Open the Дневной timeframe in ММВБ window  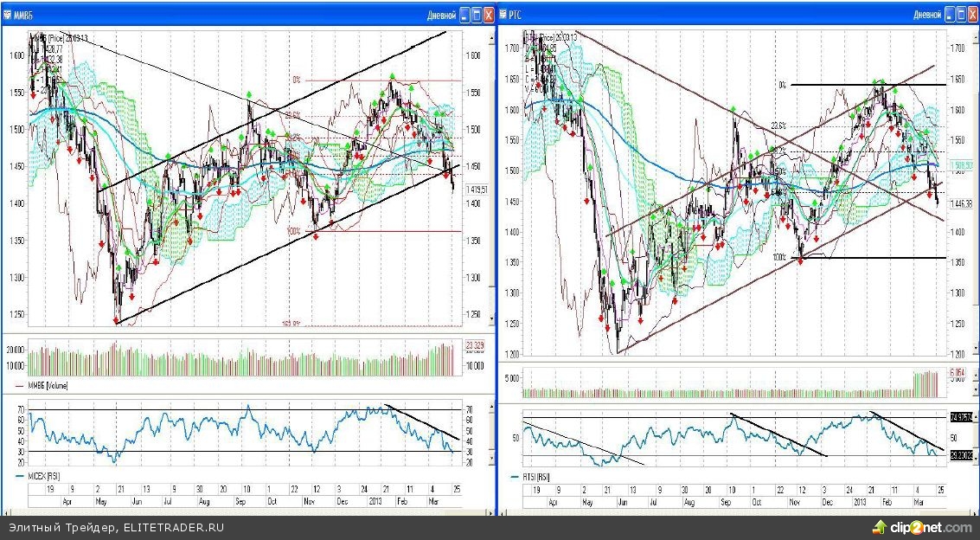coord(441,15)
